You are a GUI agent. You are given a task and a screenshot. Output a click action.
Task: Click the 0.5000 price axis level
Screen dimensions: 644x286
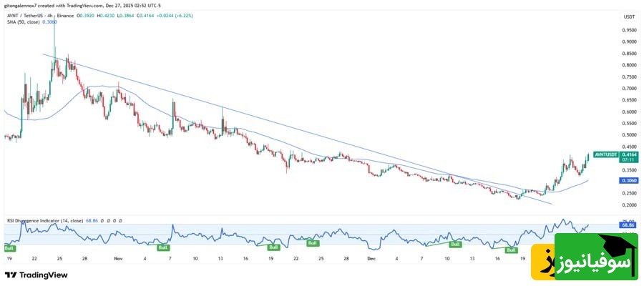click(x=630, y=135)
